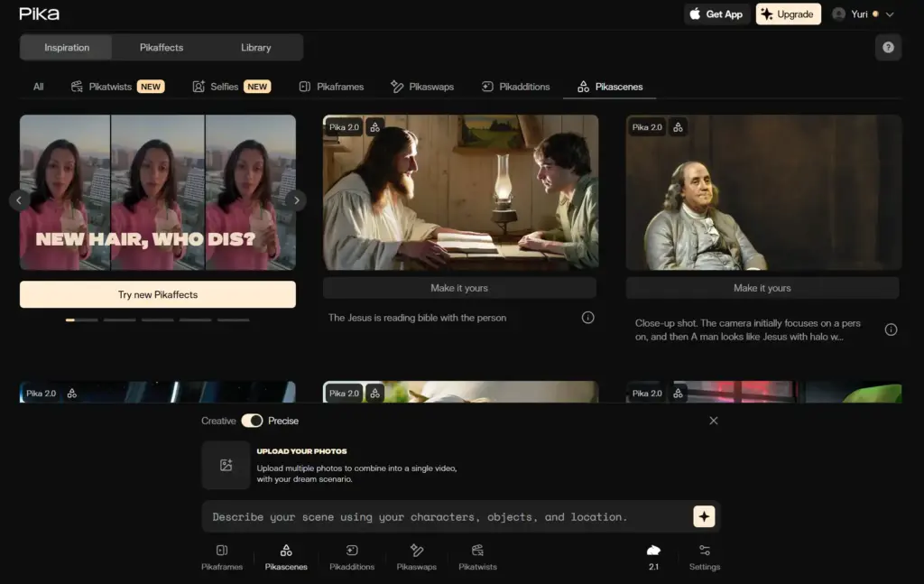Screen dimensions: 924x584
Task: Select the Pikadditions filter tab
Action: tap(515, 87)
